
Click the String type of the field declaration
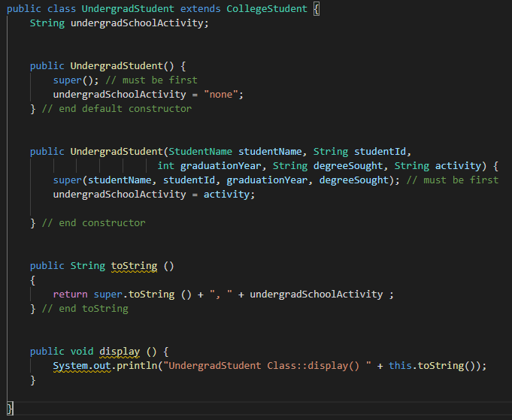[47, 23]
